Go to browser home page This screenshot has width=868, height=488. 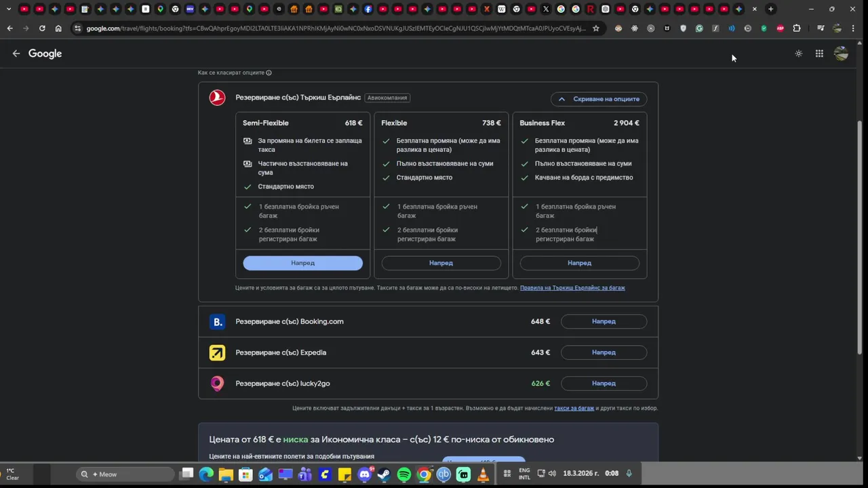point(58,28)
